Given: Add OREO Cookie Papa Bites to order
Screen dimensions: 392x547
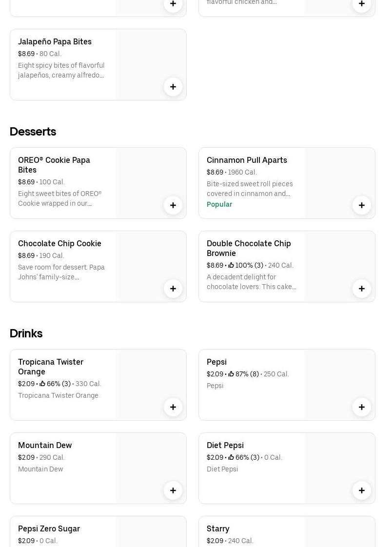Looking at the screenshot, I should point(173,205).
